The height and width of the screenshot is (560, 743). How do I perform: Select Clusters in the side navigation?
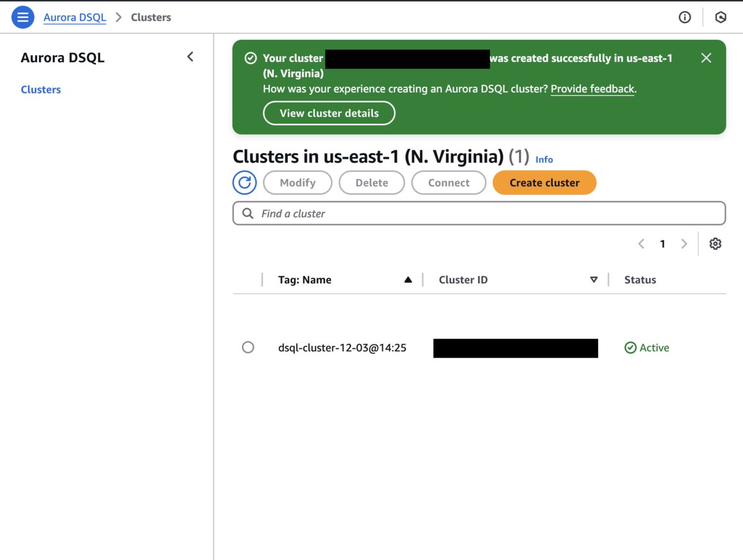click(41, 90)
